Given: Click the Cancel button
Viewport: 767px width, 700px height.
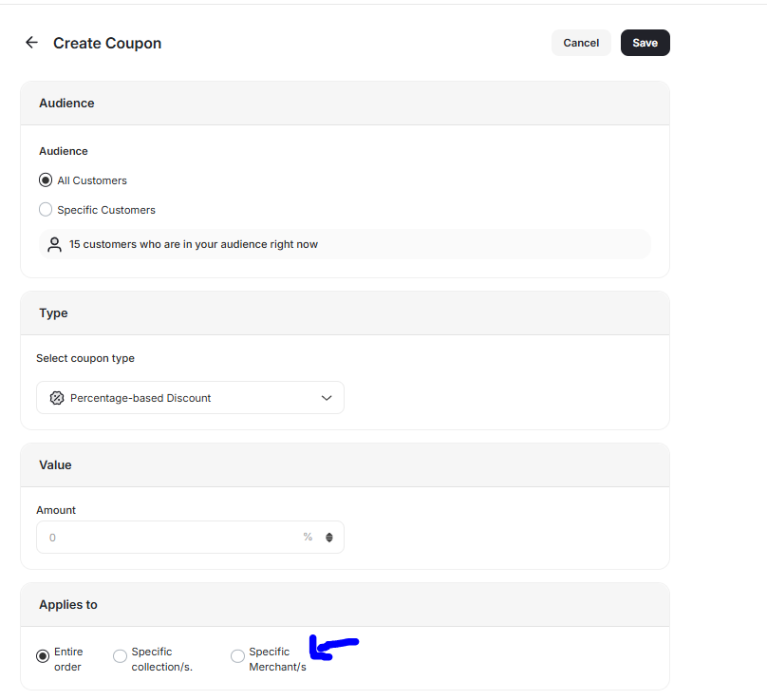Looking at the screenshot, I should [581, 43].
